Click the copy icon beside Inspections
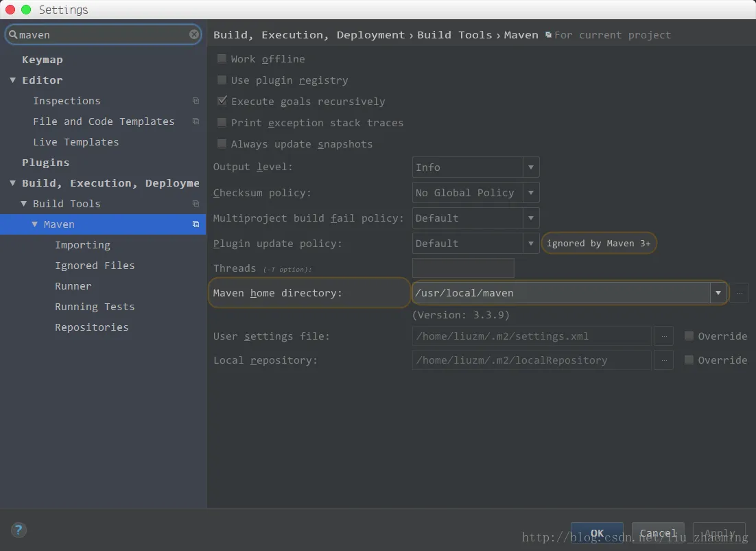 click(196, 101)
